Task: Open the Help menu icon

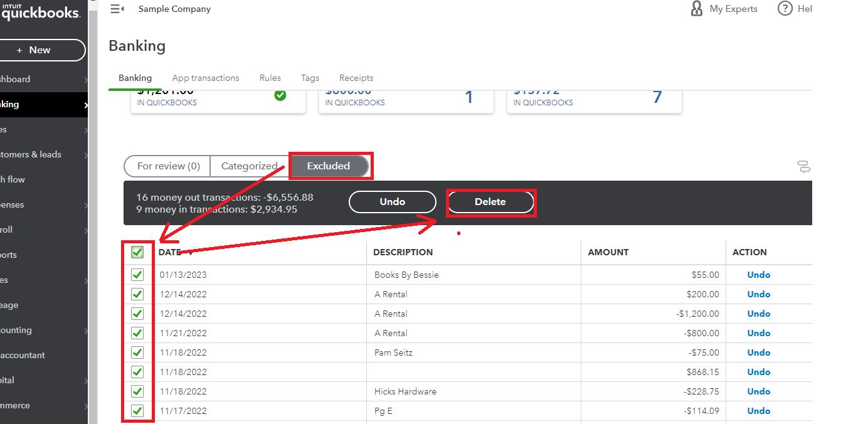Action: 785,9
